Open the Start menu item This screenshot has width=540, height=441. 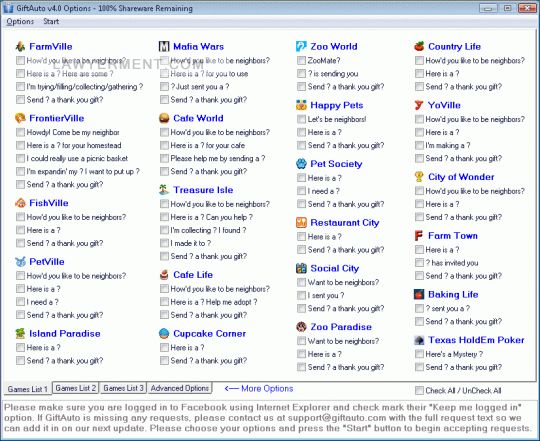pyautogui.click(x=51, y=21)
